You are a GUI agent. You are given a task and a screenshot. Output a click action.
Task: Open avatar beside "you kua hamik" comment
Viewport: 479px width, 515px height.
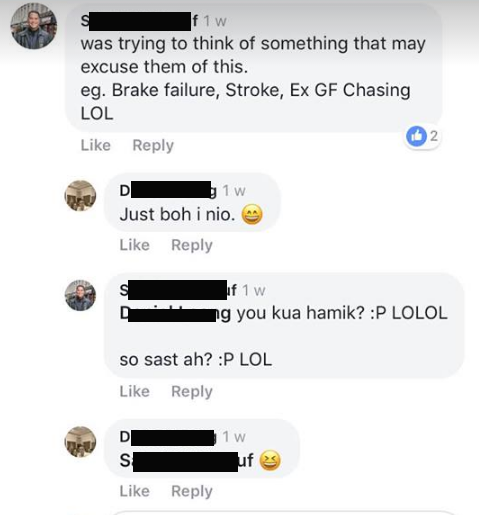[x=80, y=295]
